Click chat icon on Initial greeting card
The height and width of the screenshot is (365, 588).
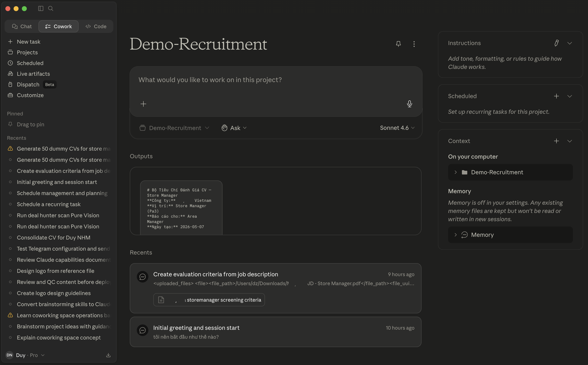tap(143, 330)
